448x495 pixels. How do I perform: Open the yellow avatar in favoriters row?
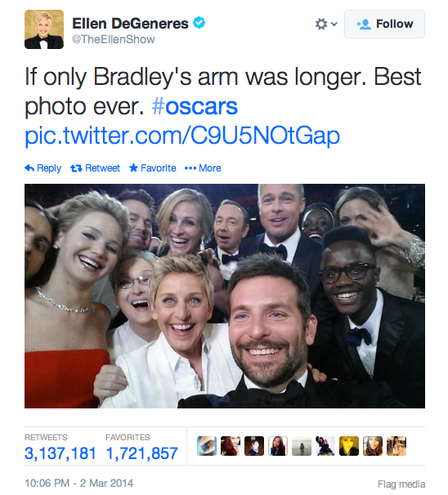click(x=349, y=446)
